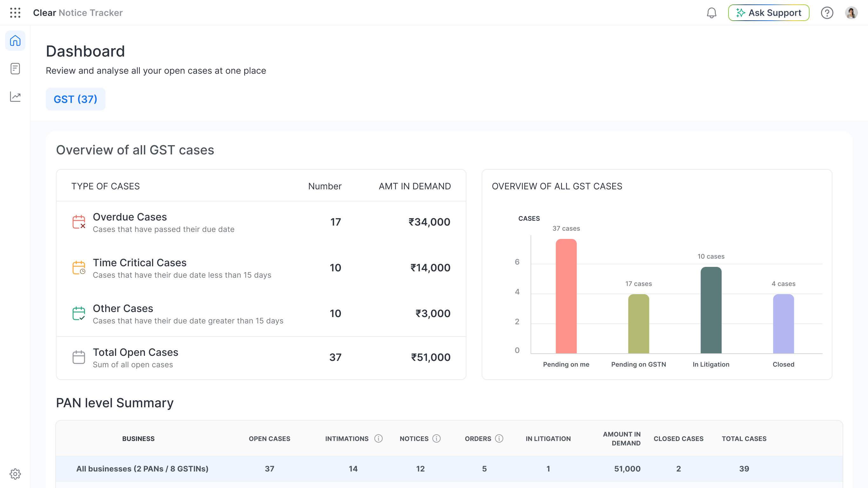The height and width of the screenshot is (488, 868).
Task: Click the Total Open Cases number 37
Action: coord(335,357)
